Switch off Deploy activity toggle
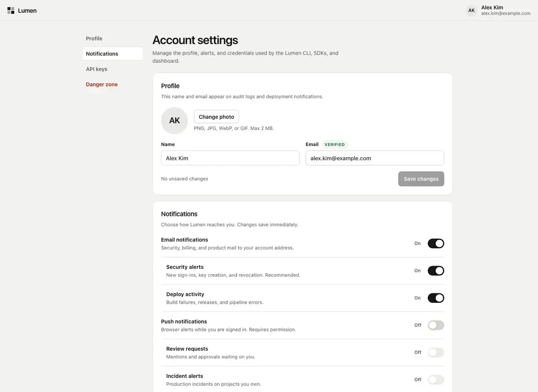The width and height of the screenshot is (538, 392). click(436, 298)
